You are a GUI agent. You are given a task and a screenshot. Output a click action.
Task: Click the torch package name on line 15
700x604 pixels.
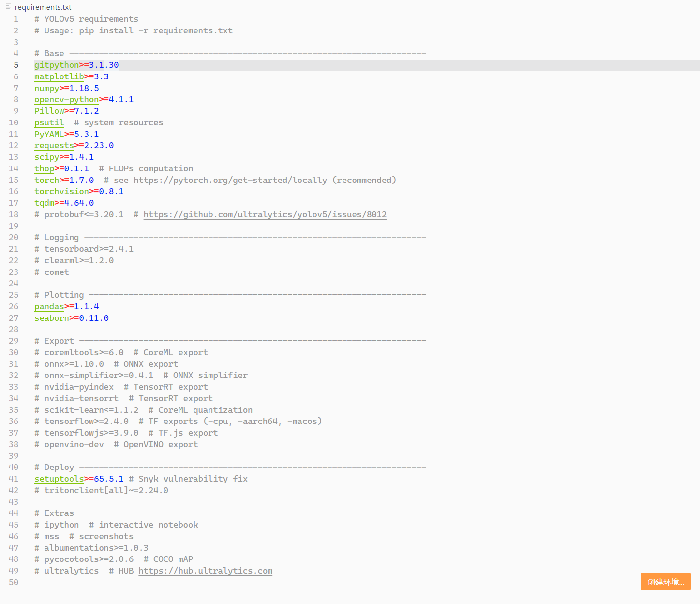[46, 180]
